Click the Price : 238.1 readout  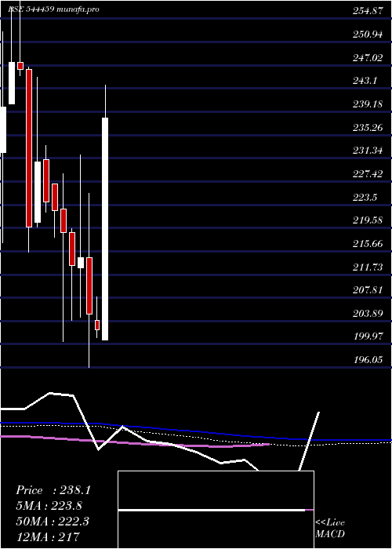tap(53, 490)
